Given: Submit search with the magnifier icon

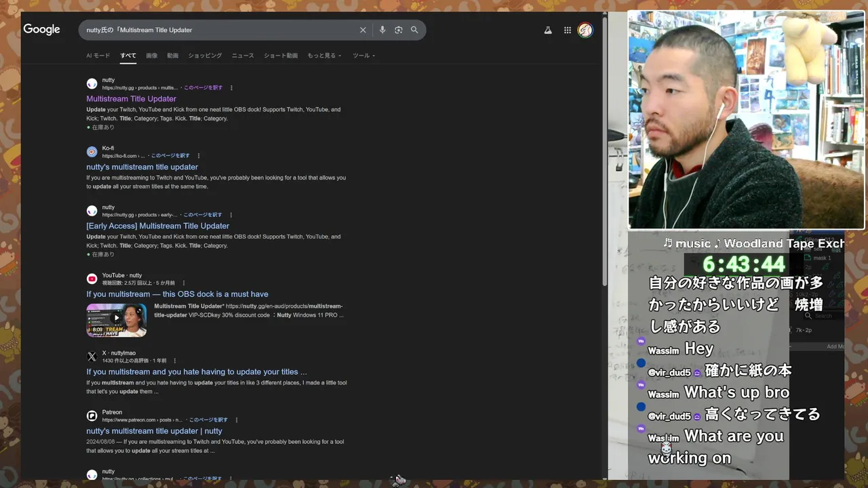Looking at the screenshot, I should point(414,30).
